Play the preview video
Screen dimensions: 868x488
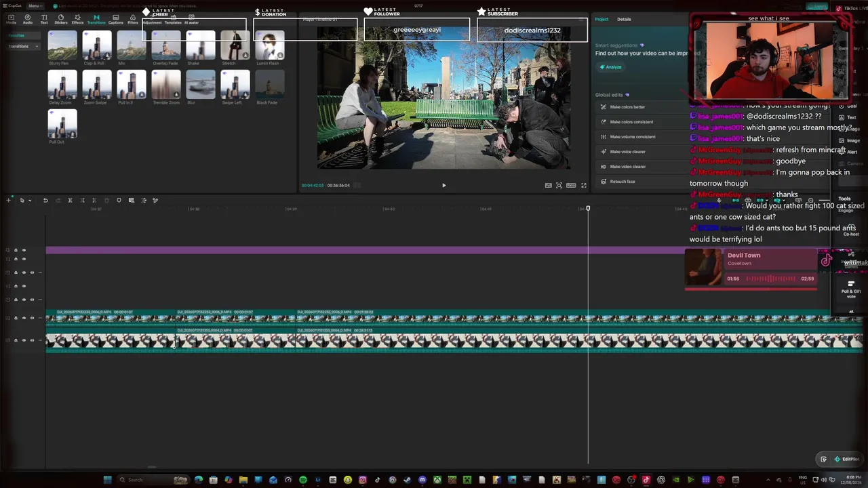444,185
